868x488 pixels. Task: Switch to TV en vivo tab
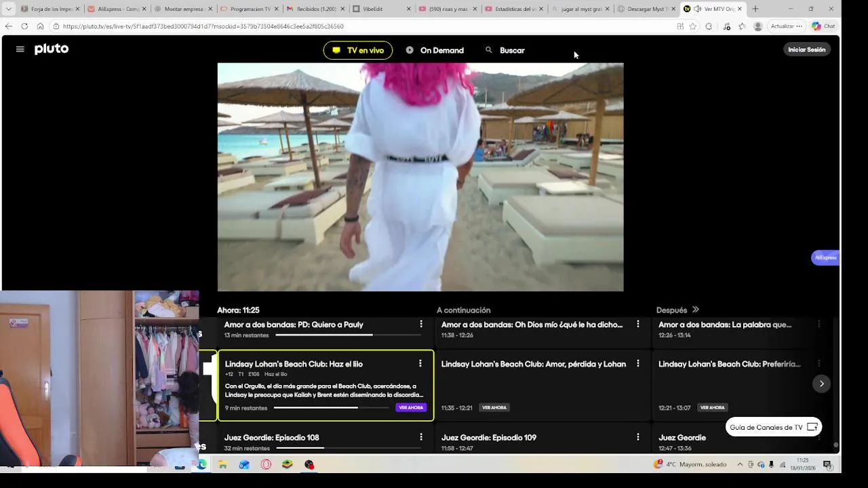pyautogui.click(x=358, y=50)
